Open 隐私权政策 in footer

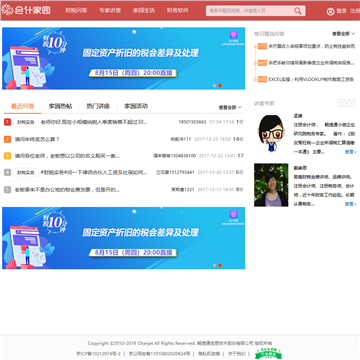tap(209, 354)
